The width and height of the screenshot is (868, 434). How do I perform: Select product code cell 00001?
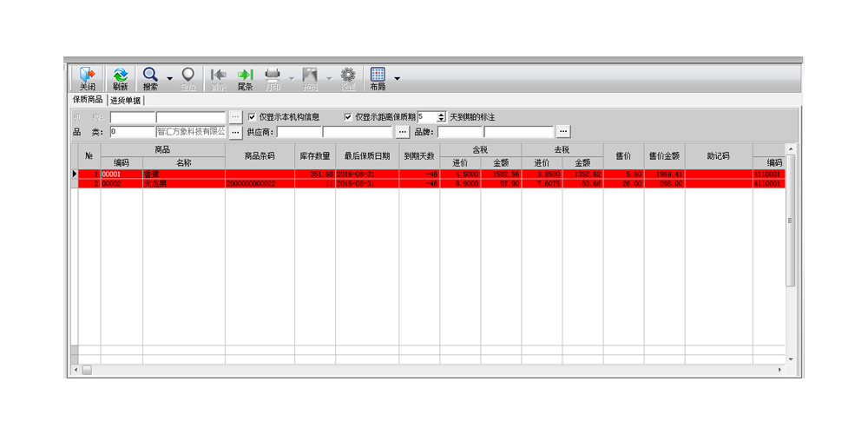122,174
